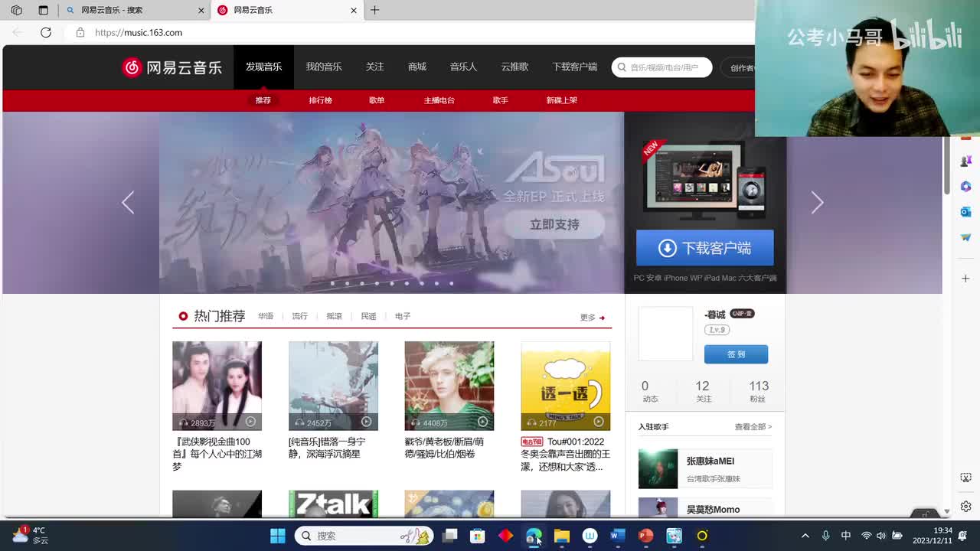Screen dimensions: 980x551
Task: Filter hot recommendations by 华语
Action: click(266, 316)
